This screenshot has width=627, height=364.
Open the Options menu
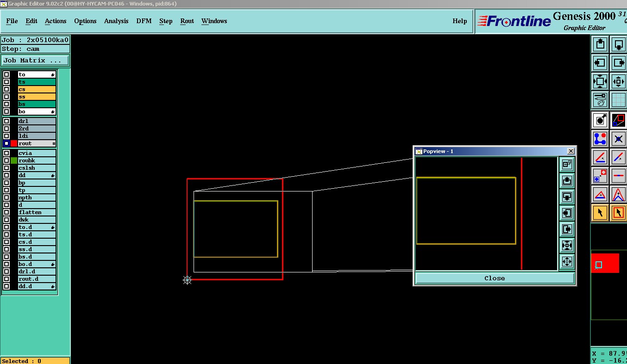[85, 21]
